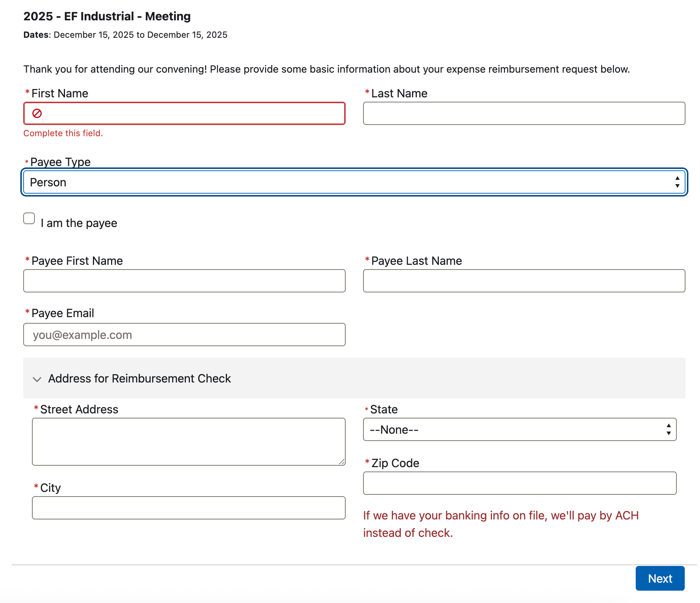
Task: Focus the Payee Last Name input
Action: click(524, 281)
